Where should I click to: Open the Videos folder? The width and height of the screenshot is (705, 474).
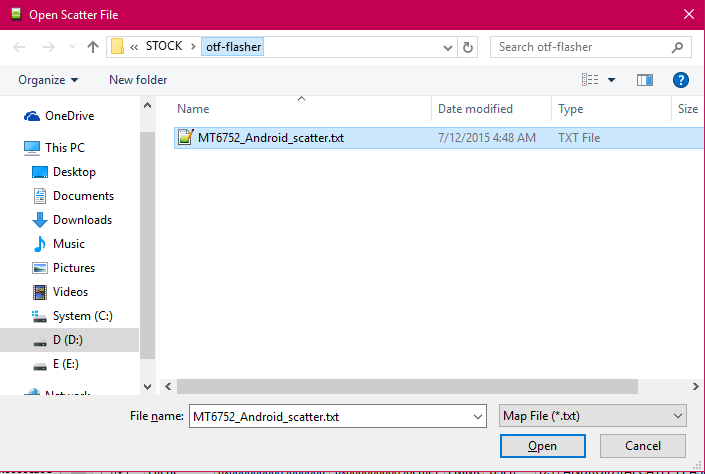click(70, 292)
